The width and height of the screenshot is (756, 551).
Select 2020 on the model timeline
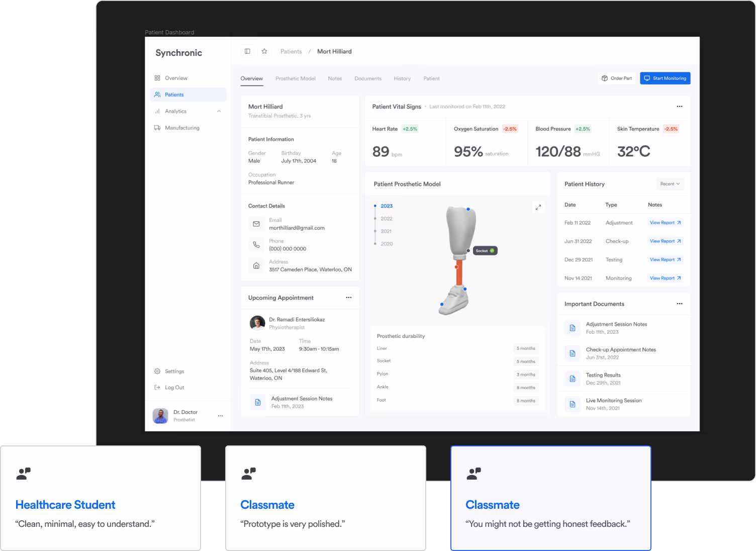[x=387, y=244]
